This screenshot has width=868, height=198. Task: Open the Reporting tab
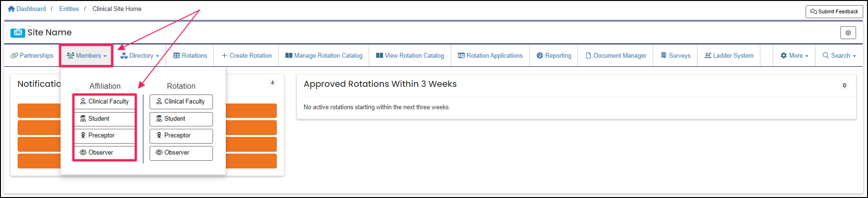[x=554, y=55]
